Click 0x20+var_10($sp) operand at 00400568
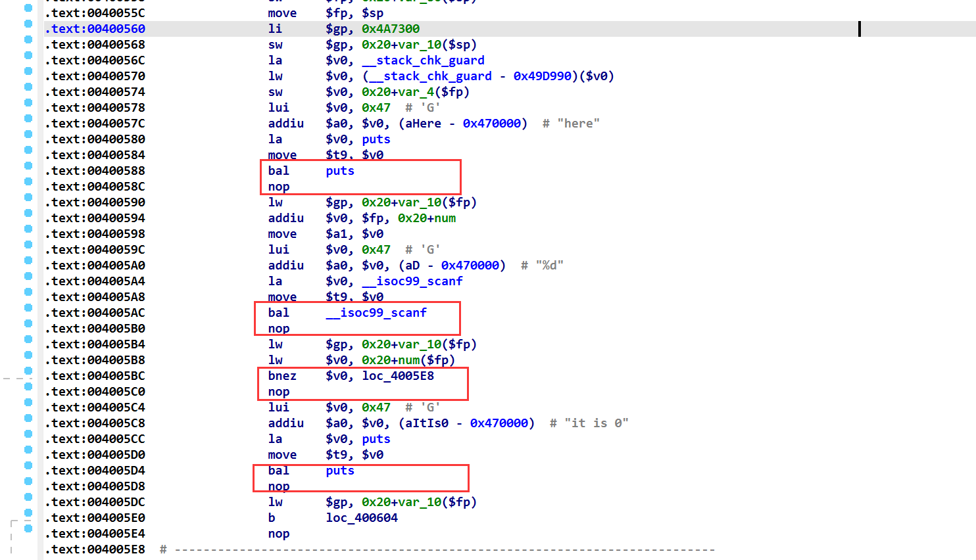Screen dimensions: 976x560 (x=420, y=45)
